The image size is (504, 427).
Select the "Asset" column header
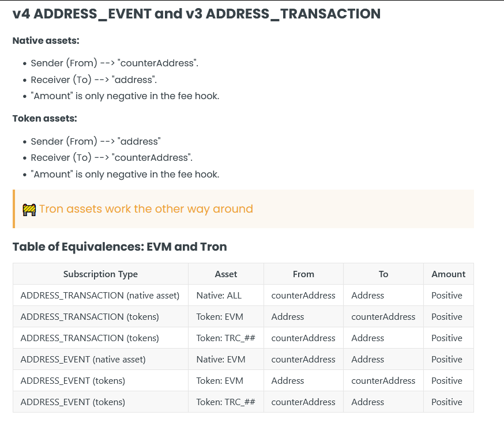(226, 274)
